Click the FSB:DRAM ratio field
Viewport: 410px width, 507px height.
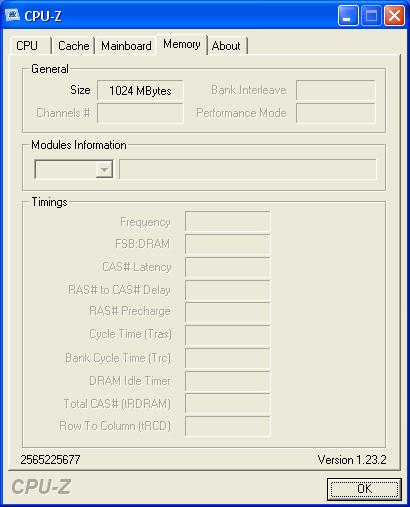pos(228,244)
